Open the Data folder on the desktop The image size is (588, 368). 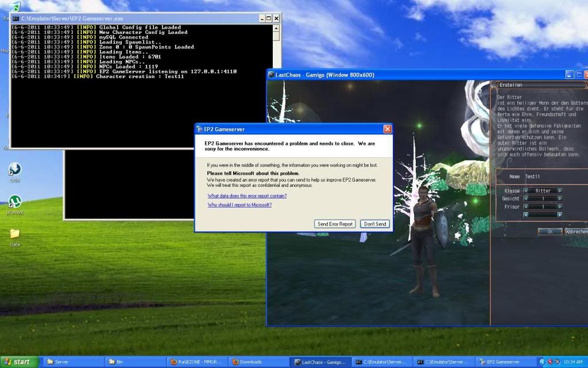(14, 237)
